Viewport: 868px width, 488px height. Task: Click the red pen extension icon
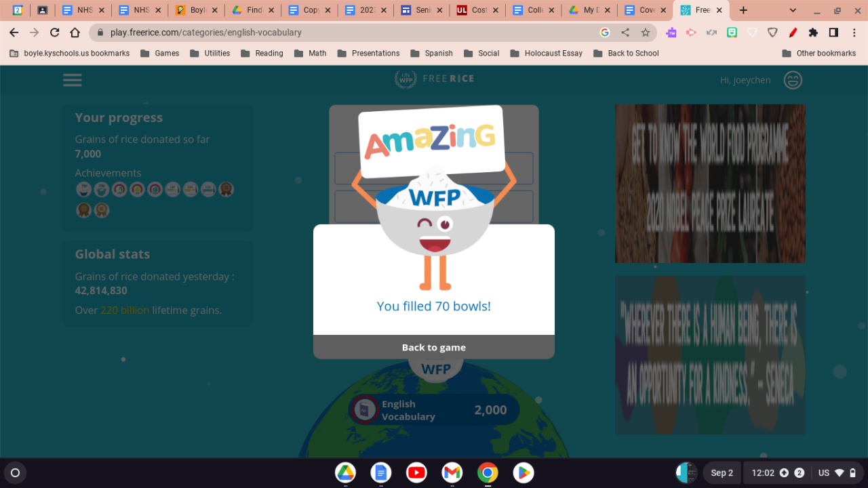(793, 33)
